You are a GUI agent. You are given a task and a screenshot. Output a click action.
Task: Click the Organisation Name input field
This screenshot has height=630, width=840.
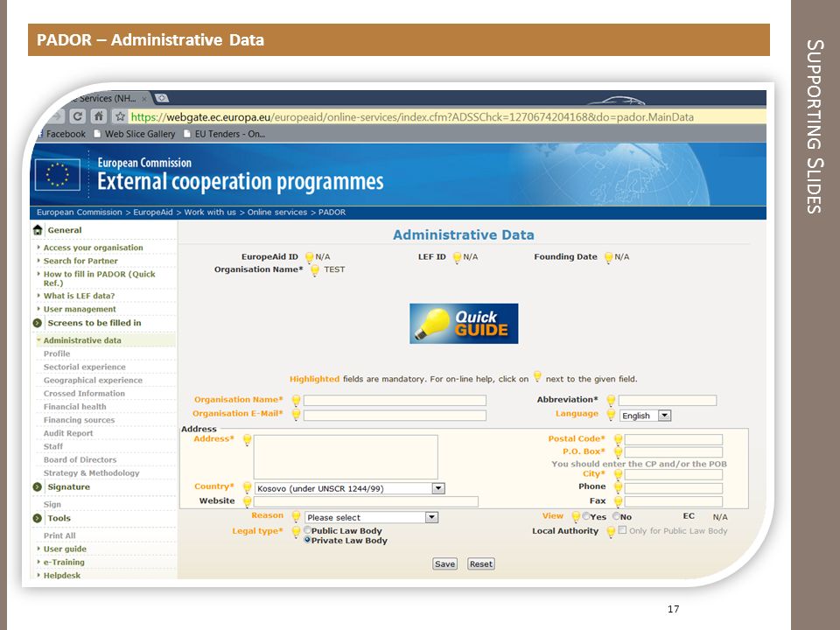click(395, 401)
